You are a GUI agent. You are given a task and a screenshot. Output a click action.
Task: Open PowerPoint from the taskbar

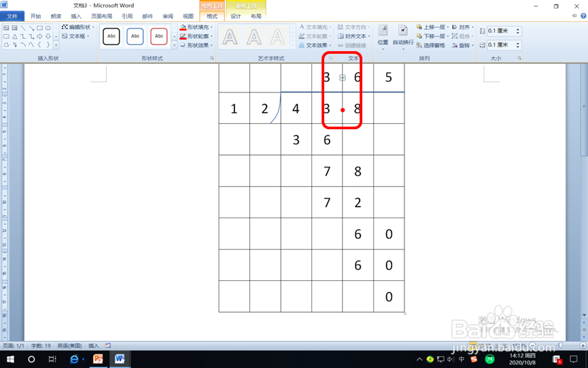click(x=98, y=359)
